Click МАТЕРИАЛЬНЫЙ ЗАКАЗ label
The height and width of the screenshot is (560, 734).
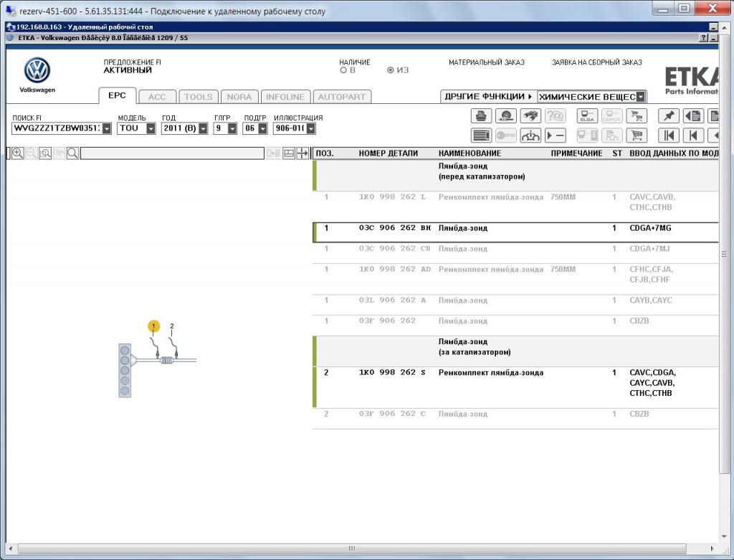coord(487,62)
